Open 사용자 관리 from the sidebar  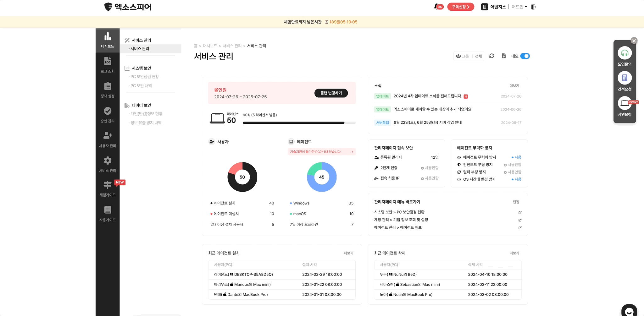pyautogui.click(x=108, y=139)
